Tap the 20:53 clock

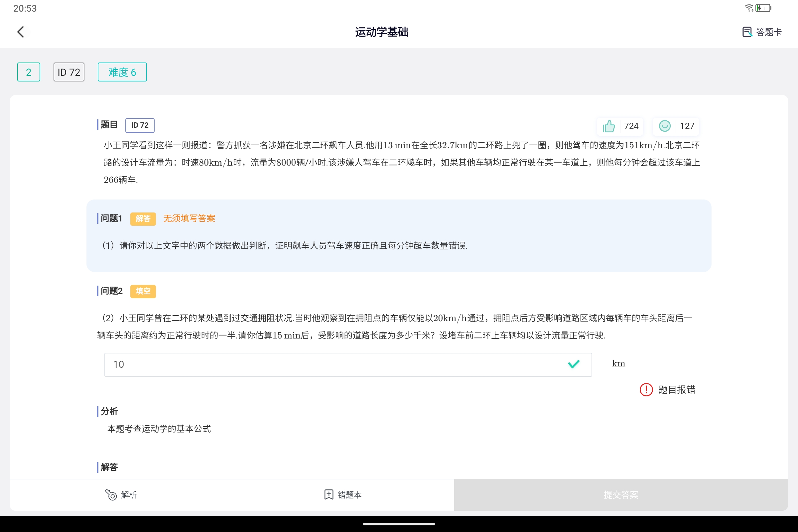tap(25, 8)
